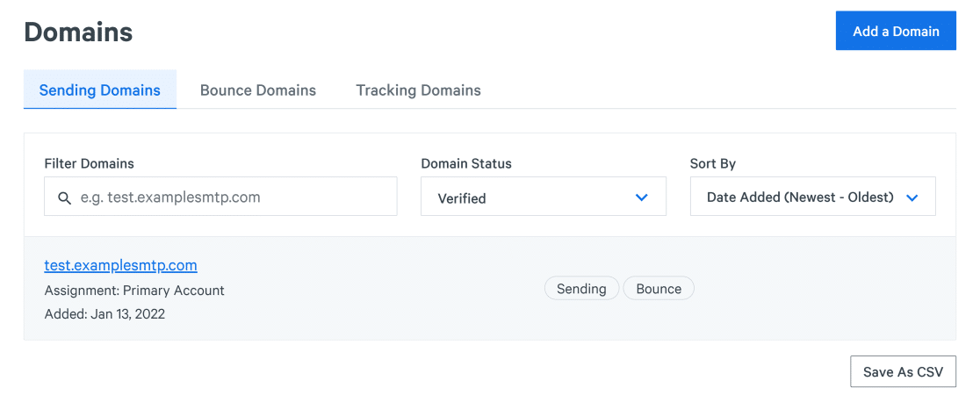Click the Added: Jan 13, 2022 text

(104, 313)
